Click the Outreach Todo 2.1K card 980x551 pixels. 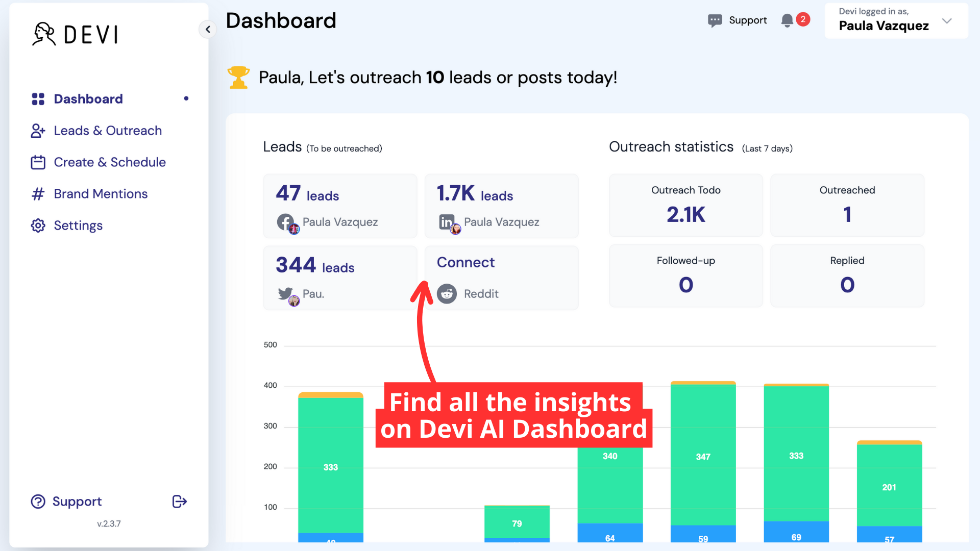pos(685,205)
